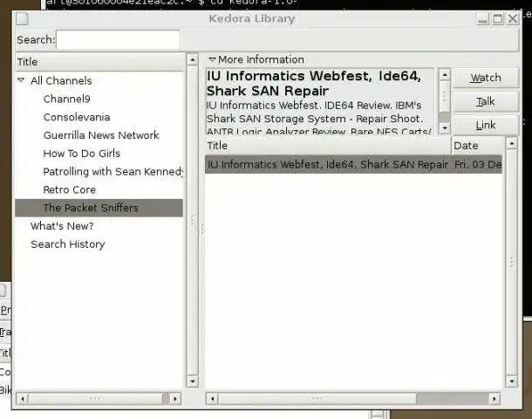Click the Kedora Library title bar text
The width and height of the screenshot is (532, 419).
click(x=252, y=18)
